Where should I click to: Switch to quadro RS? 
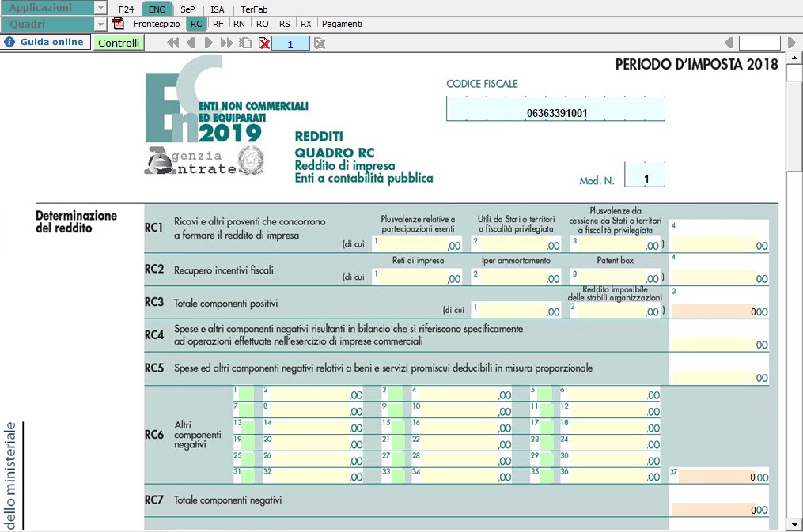[285, 24]
